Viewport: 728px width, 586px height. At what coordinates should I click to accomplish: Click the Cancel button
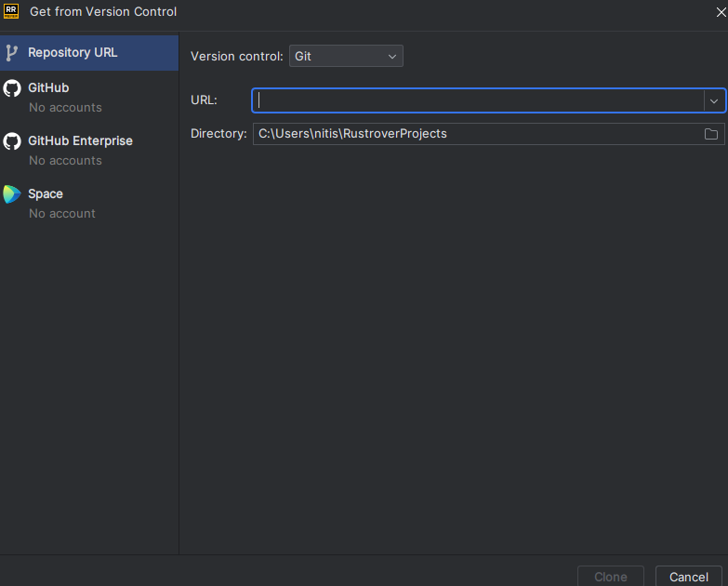(689, 577)
